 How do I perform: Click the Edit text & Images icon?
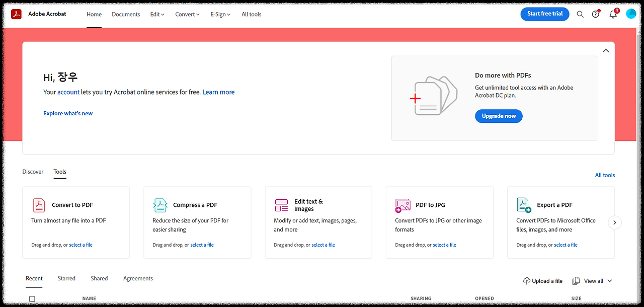[x=281, y=205]
